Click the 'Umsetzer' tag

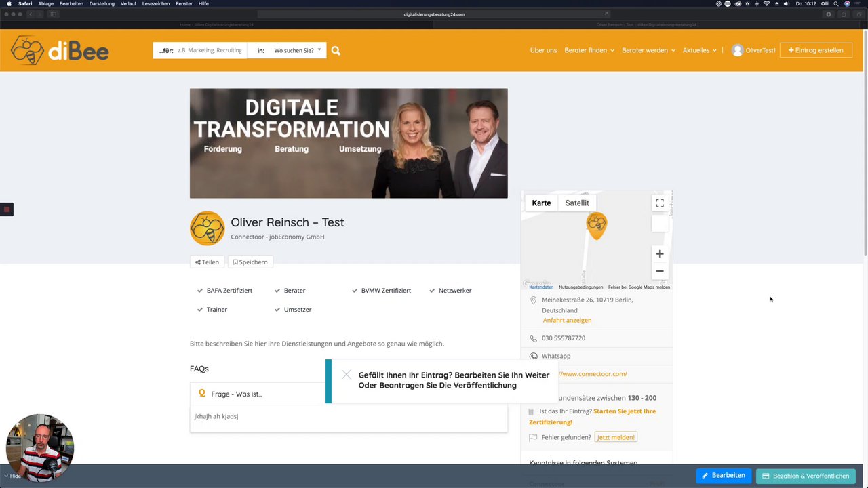pyautogui.click(x=298, y=310)
